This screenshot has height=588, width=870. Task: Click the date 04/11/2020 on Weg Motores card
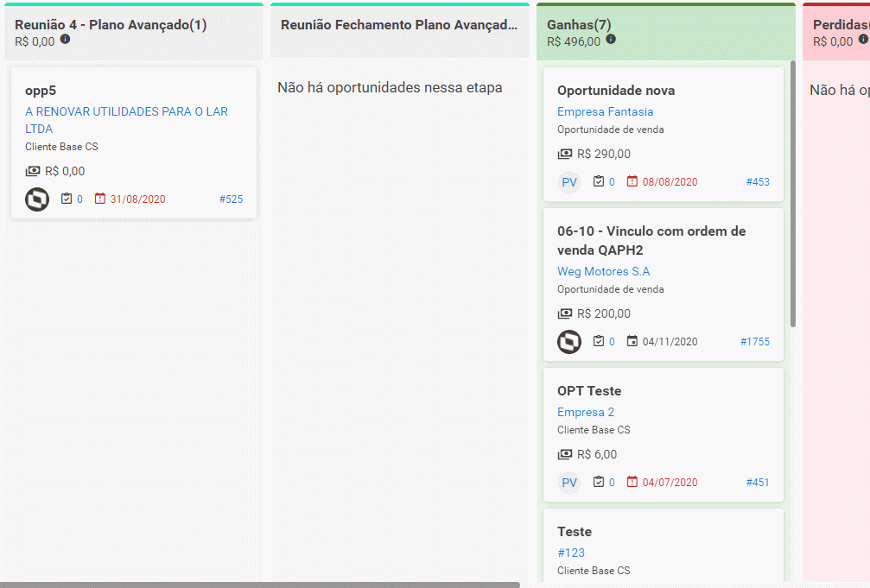tap(670, 342)
